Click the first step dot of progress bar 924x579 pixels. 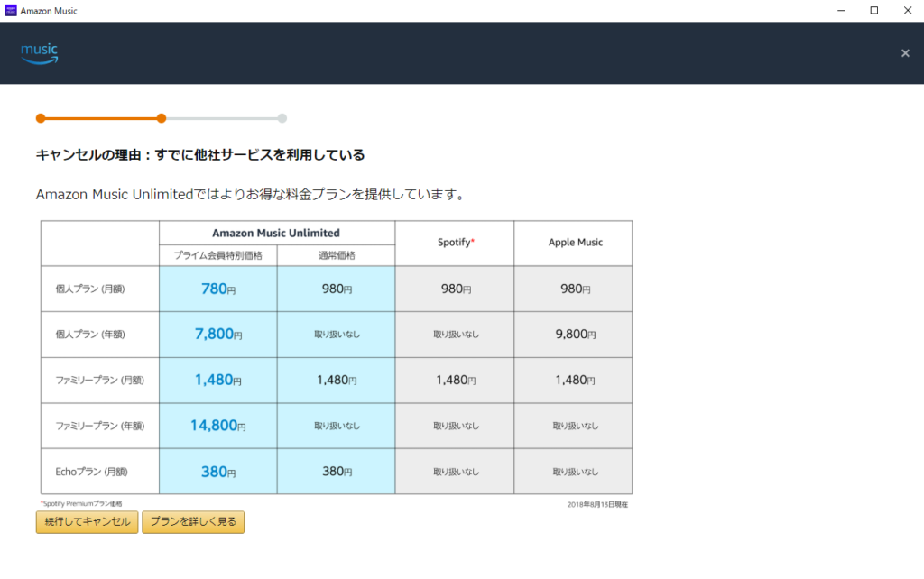[x=41, y=118]
